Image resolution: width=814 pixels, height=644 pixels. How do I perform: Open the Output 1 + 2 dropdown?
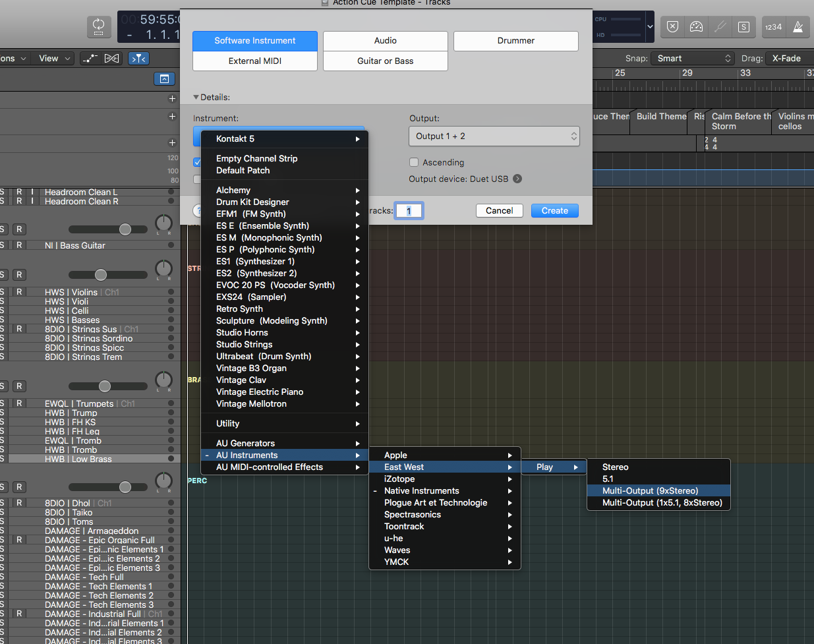[x=494, y=136]
